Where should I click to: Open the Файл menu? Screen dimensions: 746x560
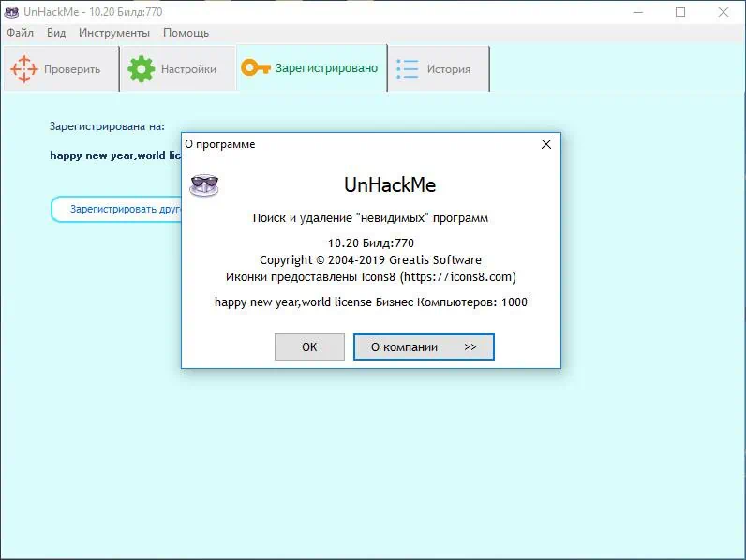tap(20, 33)
